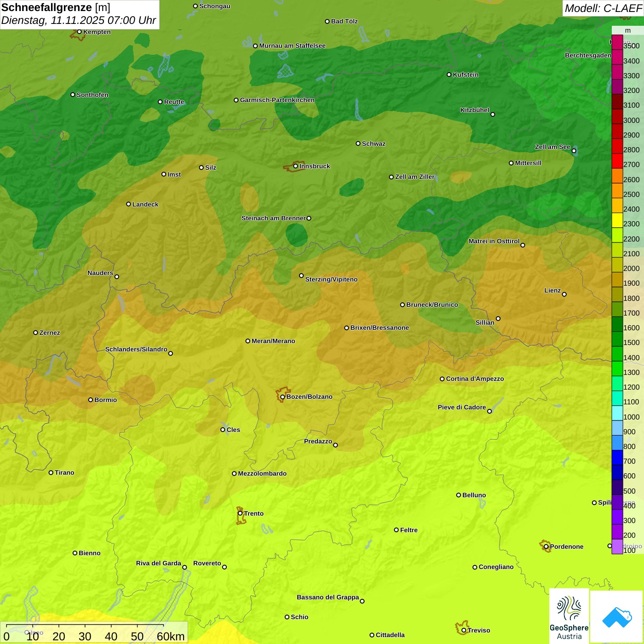Screen dimensions: 644x644
Task: Click the 60km scale bar label
Action: click(x=171, y=636)
